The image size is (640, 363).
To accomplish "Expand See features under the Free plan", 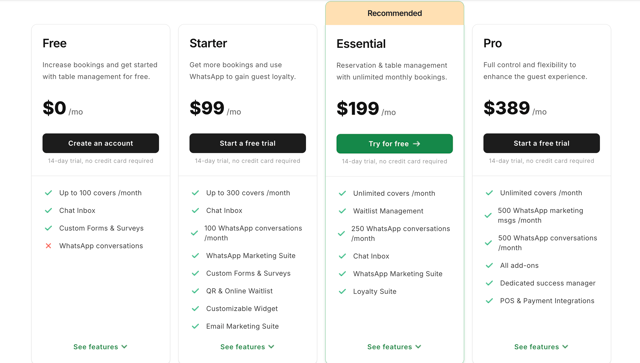I will click(x=100, y=347).
